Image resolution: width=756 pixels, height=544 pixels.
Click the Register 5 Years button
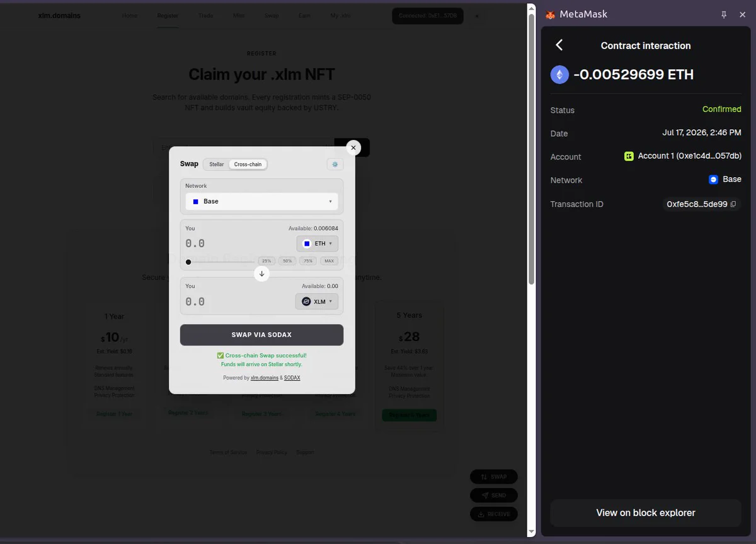[x=409, y=415]
